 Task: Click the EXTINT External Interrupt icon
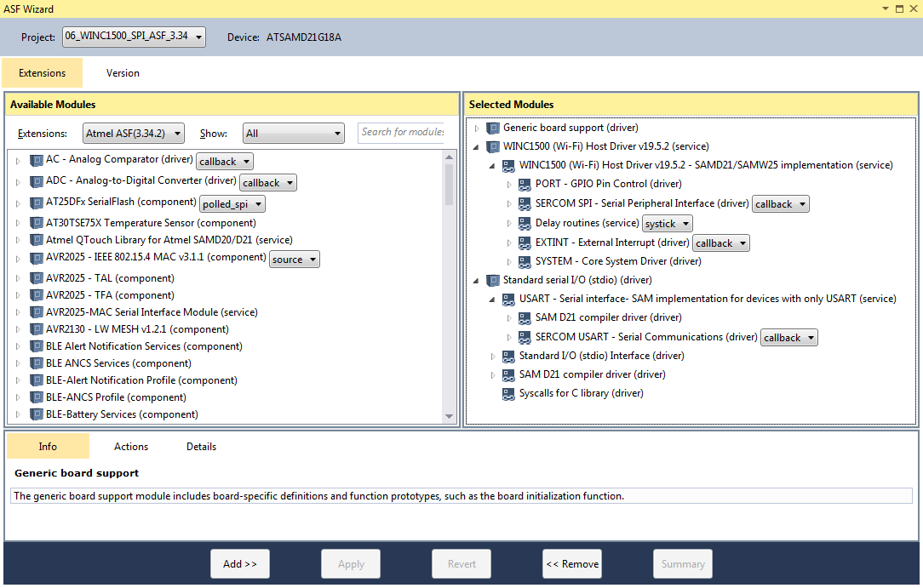coord(525,243)
